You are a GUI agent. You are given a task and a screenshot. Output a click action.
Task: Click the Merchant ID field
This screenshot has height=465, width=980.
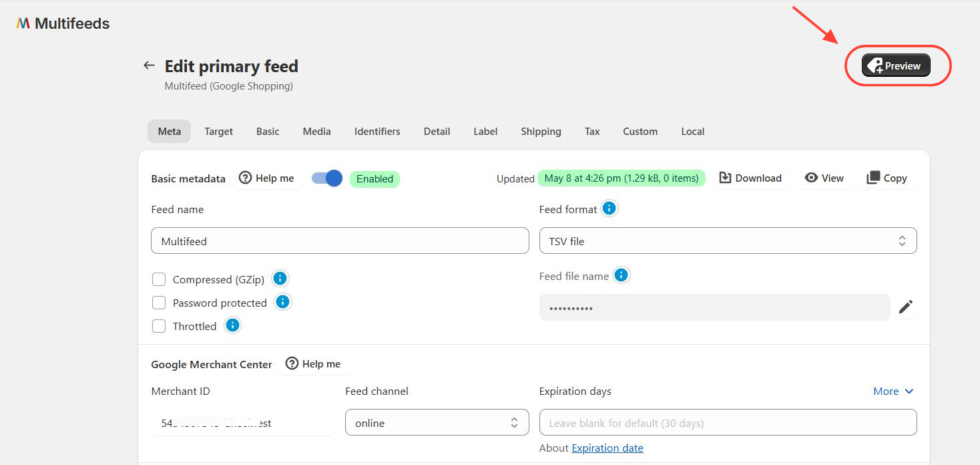coord(243,422)
